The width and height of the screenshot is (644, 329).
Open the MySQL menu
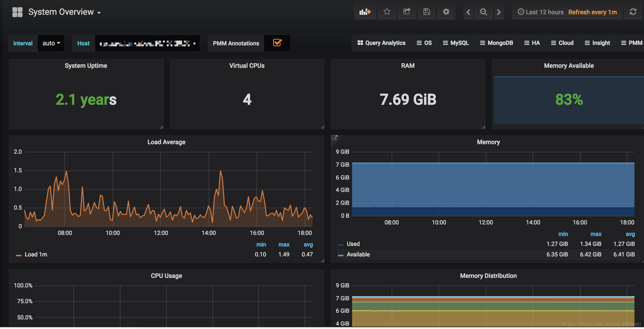coord(456,43)
